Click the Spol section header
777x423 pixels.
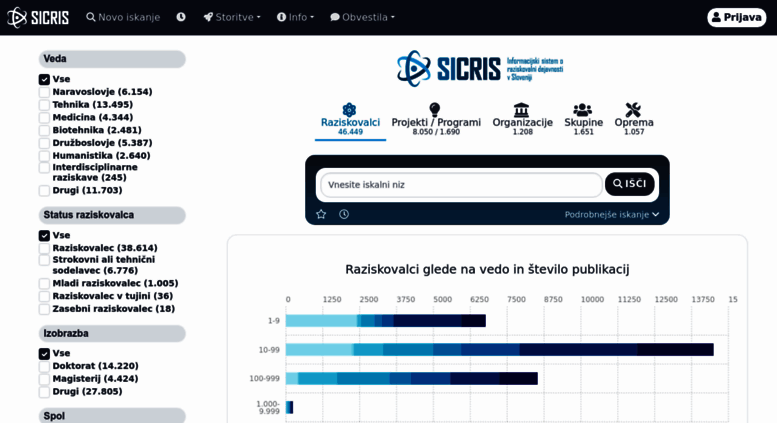pos(112,416)
